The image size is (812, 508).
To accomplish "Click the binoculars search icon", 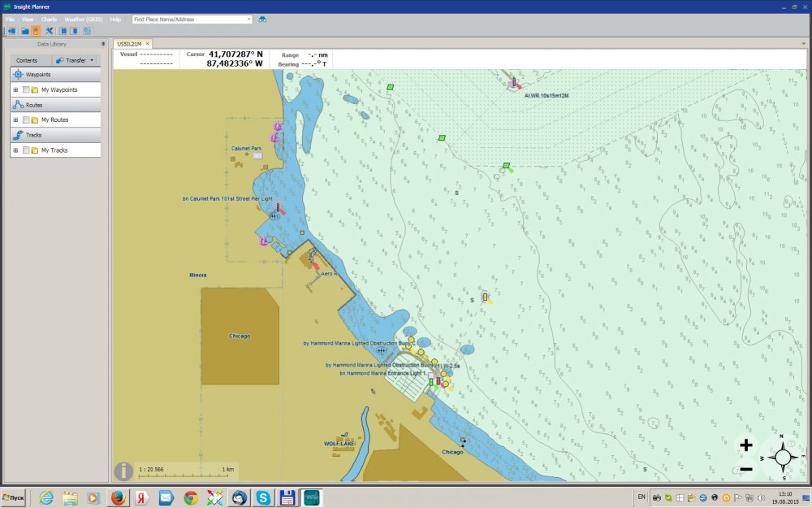I will 262,19.
